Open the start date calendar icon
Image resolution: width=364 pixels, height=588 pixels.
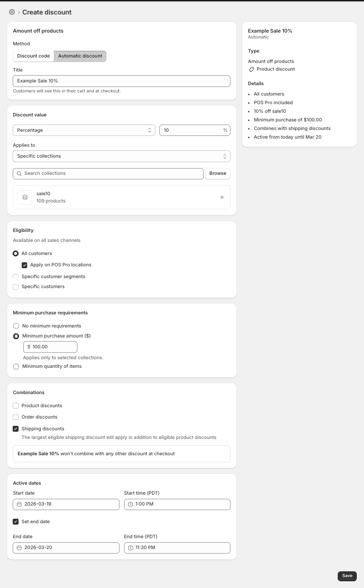click(19, 504)
